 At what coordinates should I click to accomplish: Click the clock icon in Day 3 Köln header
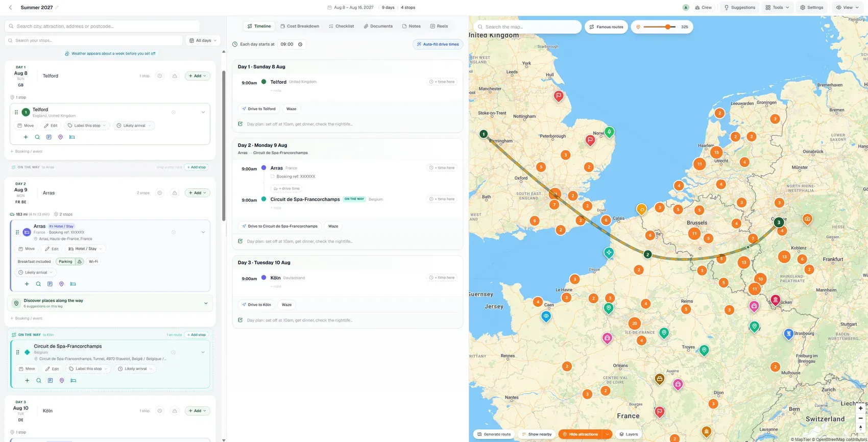coord(160,411)
